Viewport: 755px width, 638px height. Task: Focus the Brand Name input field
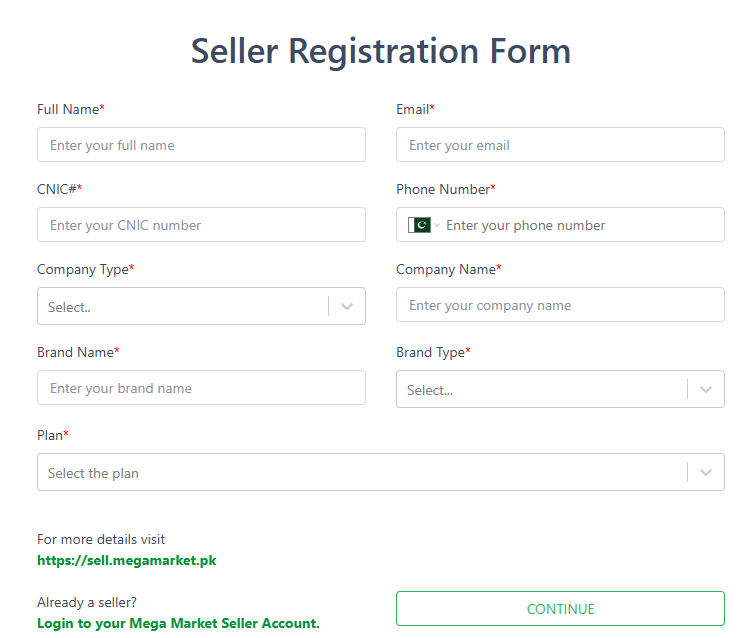coord(201,388)
